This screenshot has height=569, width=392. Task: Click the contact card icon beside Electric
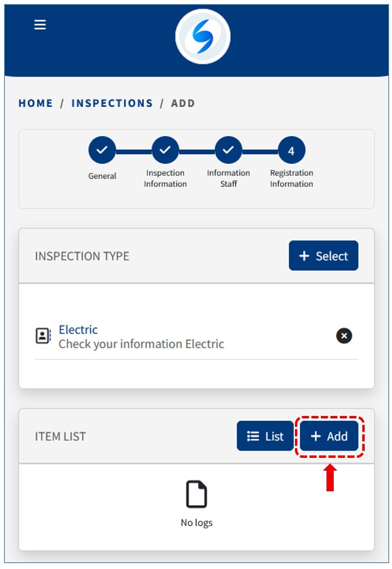(x=43, y=336)
